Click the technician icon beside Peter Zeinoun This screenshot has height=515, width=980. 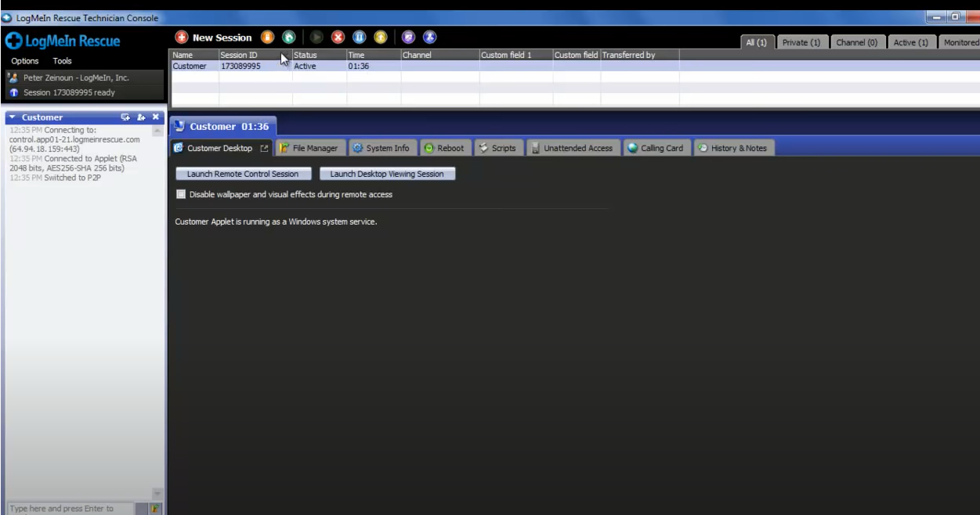(x=13, y=77)
